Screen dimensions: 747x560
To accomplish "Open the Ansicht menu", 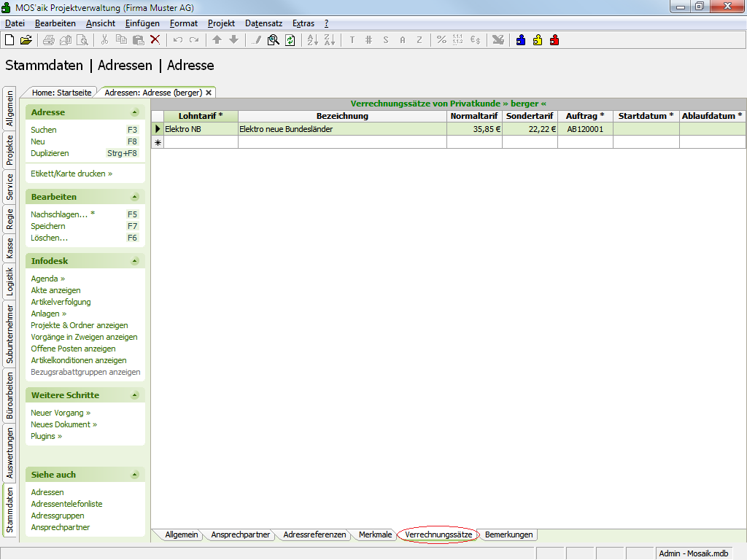I will 101,23.
